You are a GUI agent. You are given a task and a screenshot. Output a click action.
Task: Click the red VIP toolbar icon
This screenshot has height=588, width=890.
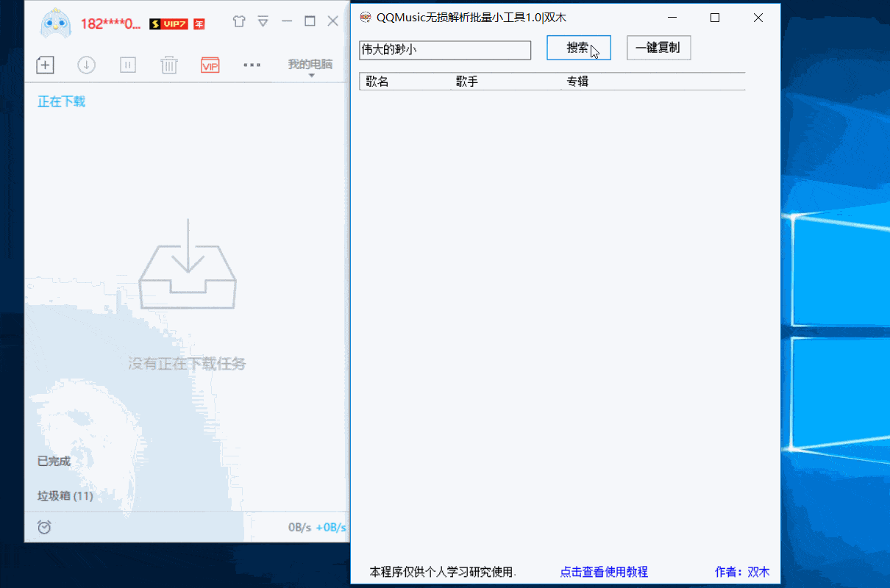tap(210, 65)
